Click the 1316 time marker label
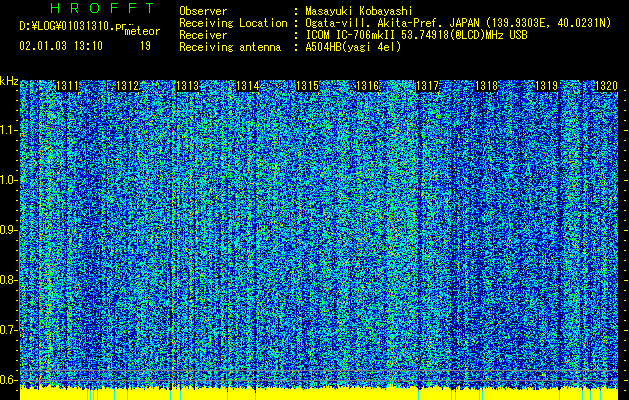Screen dimensions: 629x400 tap(367, 86)
